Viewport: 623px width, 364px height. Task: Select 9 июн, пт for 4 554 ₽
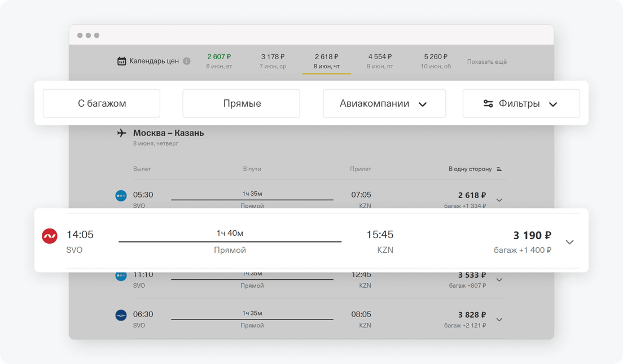[380, 61]
